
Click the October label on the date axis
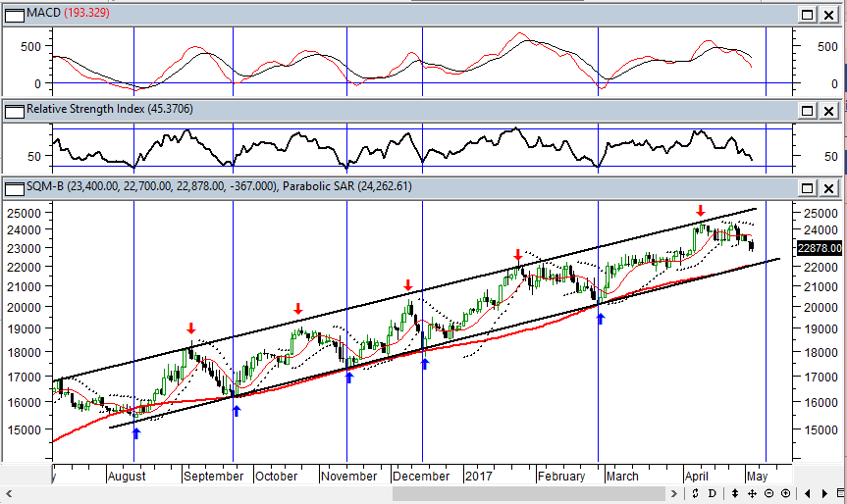pyautogui.click(x=276, y=477)
